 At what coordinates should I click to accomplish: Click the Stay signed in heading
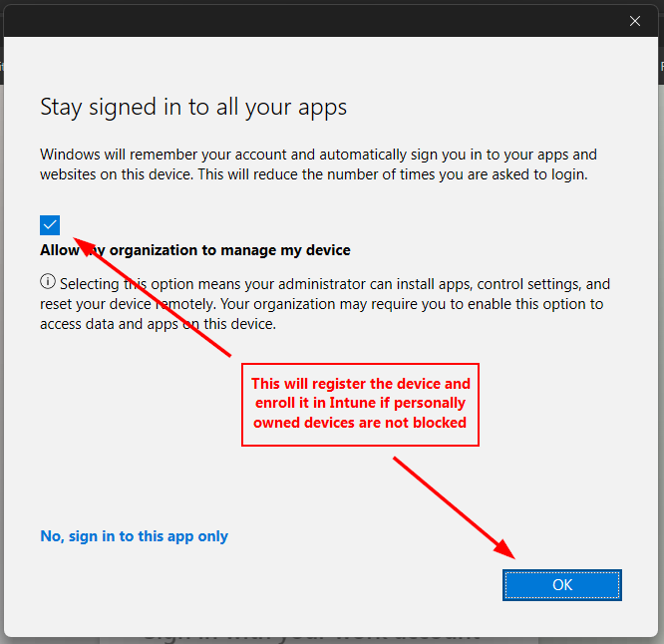point(193,107)
